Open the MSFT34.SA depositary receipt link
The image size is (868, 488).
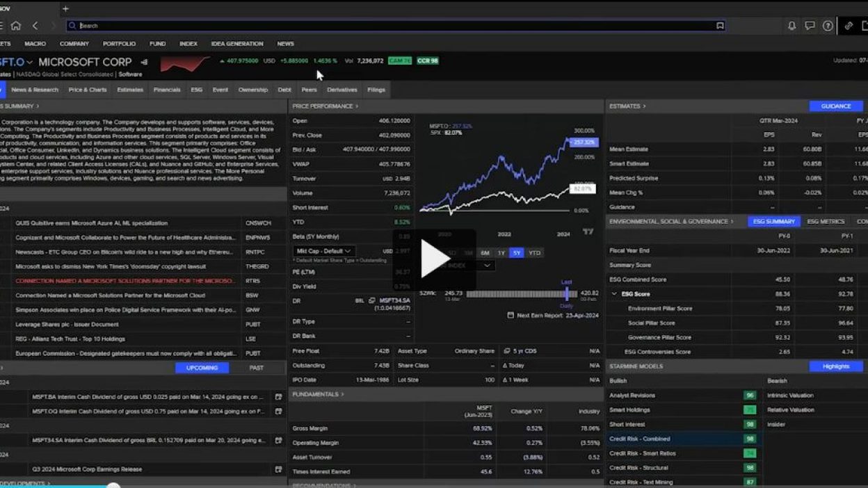[x=394, y=300]
